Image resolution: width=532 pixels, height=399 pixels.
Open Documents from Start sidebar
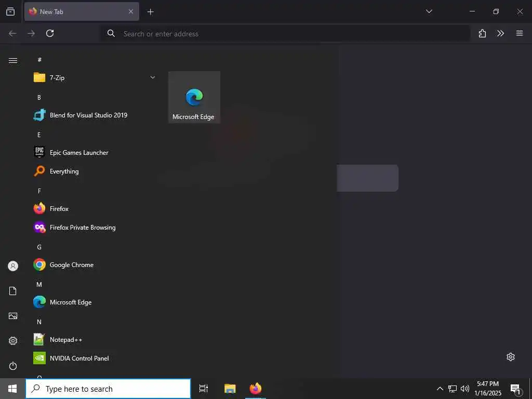pyautogui.click(x=13, y=291)
